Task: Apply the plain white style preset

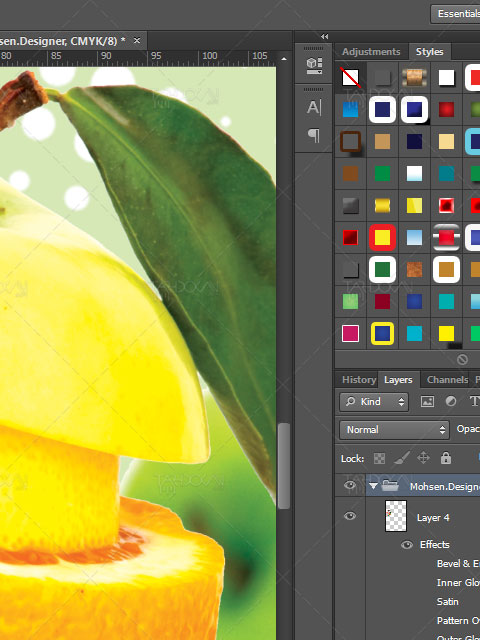Action: (x=446, y=77)
